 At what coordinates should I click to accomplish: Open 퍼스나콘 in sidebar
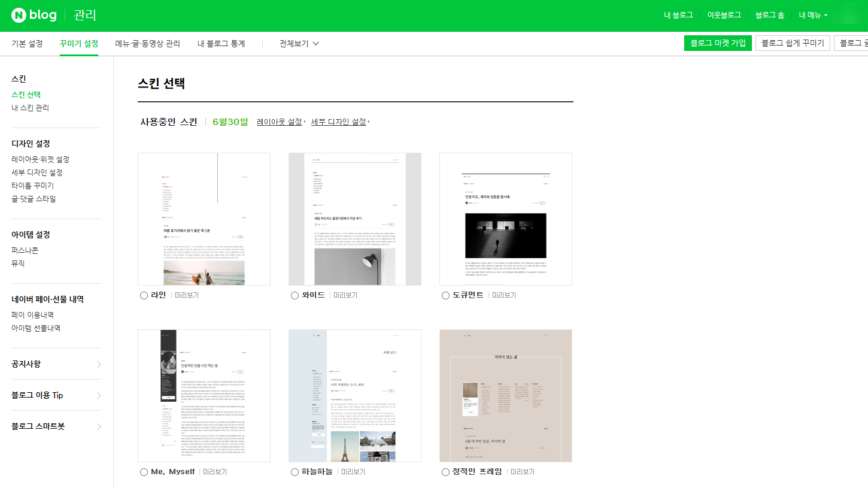(25, 250)
